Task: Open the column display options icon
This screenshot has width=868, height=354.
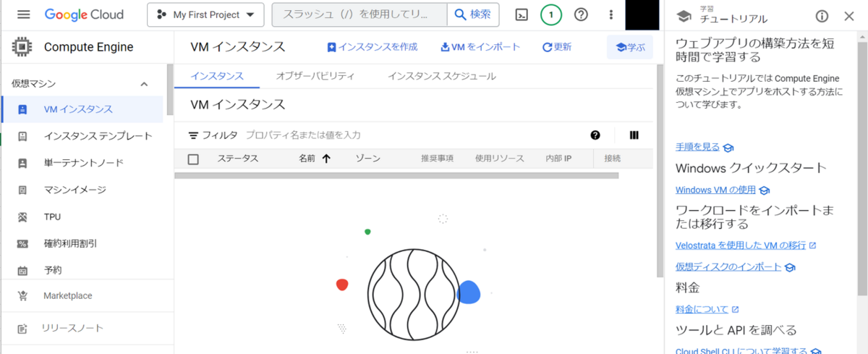Action: coord(634,135)
